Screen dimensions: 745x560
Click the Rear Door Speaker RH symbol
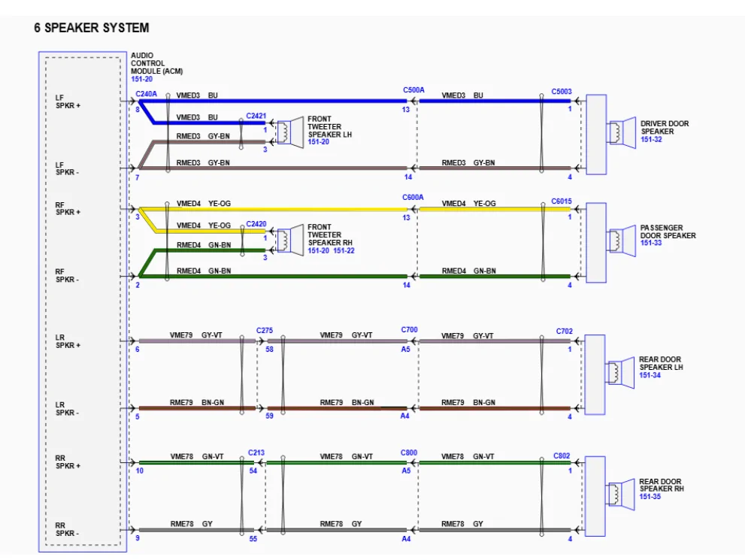click(x=620, y=495)
